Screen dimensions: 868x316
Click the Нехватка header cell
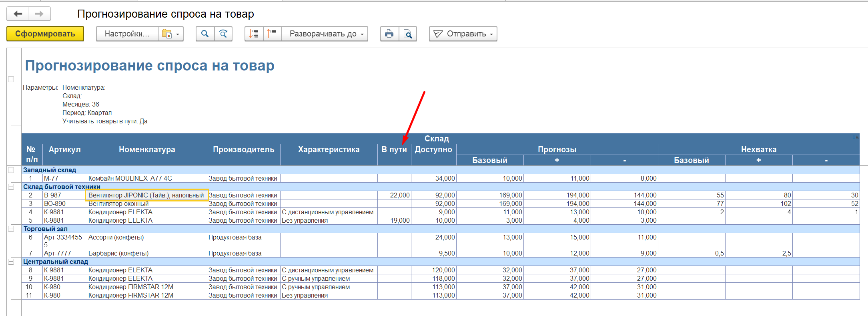[759, 149]
